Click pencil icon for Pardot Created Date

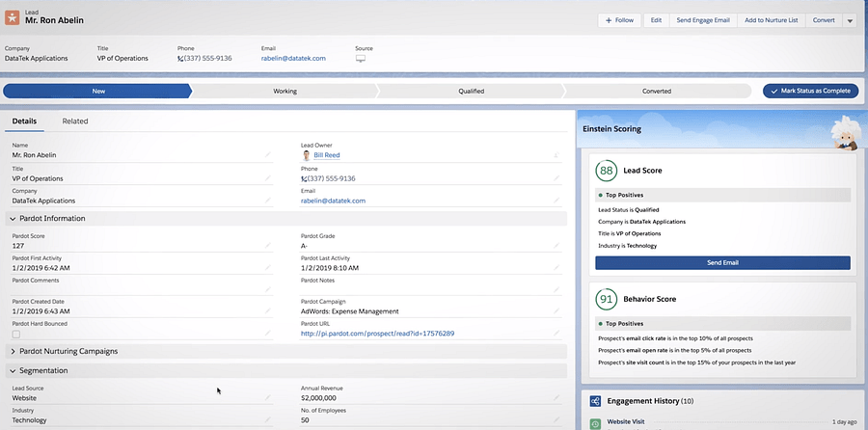click(x=268, y=311)
